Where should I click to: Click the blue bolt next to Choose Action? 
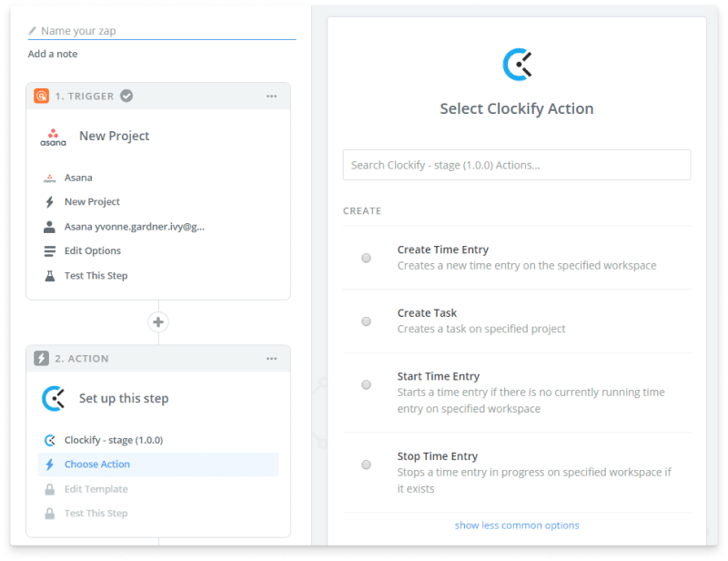pyautogui.click(x=50, y=464)
